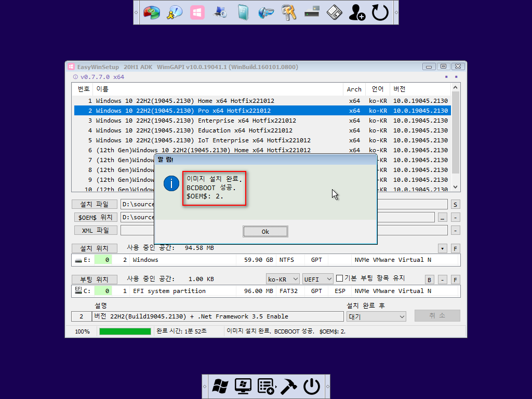
Task: Click the EasyWinSetup title bar logo
Action: [71, 67]
